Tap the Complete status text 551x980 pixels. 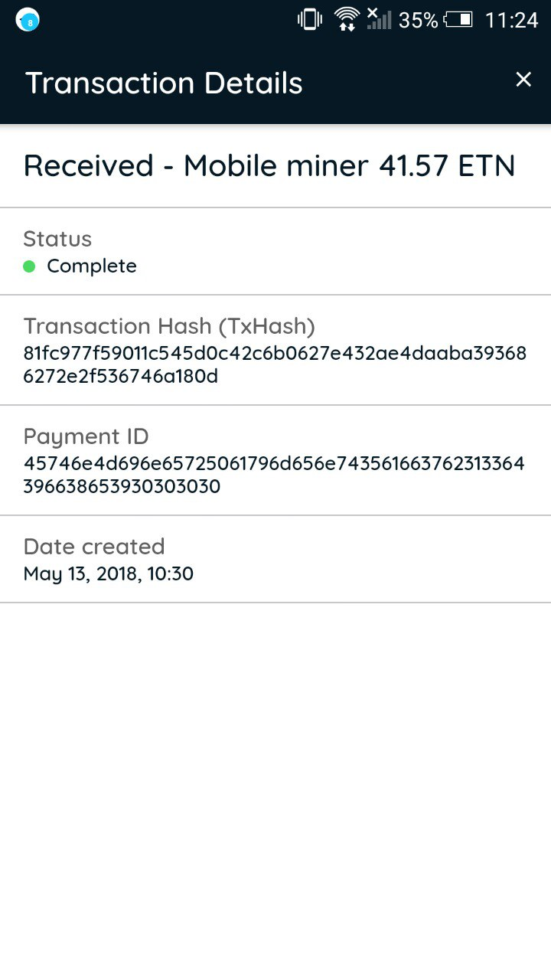point(92,266)
